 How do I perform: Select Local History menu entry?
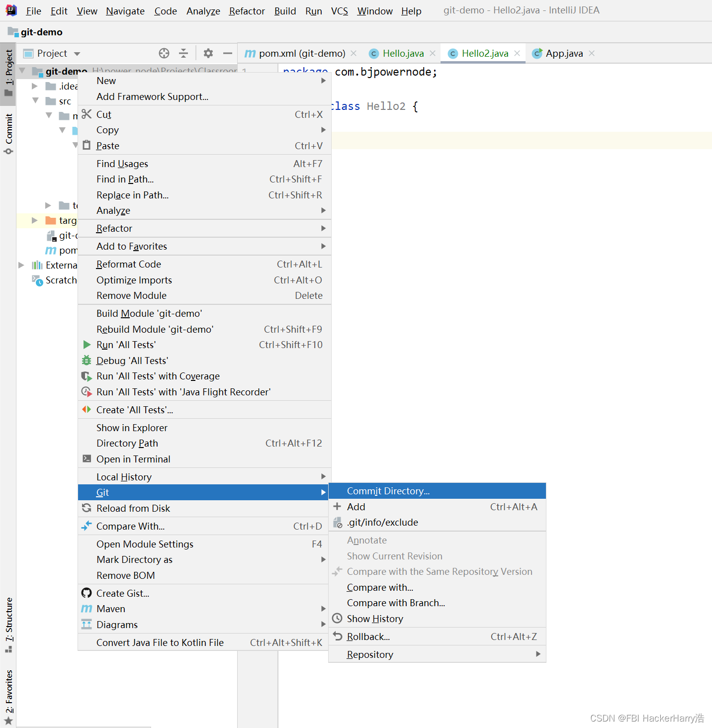[204, 477]
